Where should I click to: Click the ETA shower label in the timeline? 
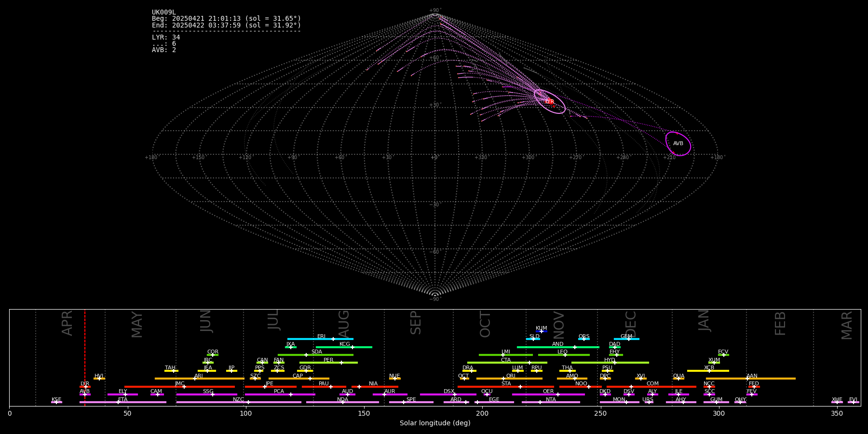[123, 400]
